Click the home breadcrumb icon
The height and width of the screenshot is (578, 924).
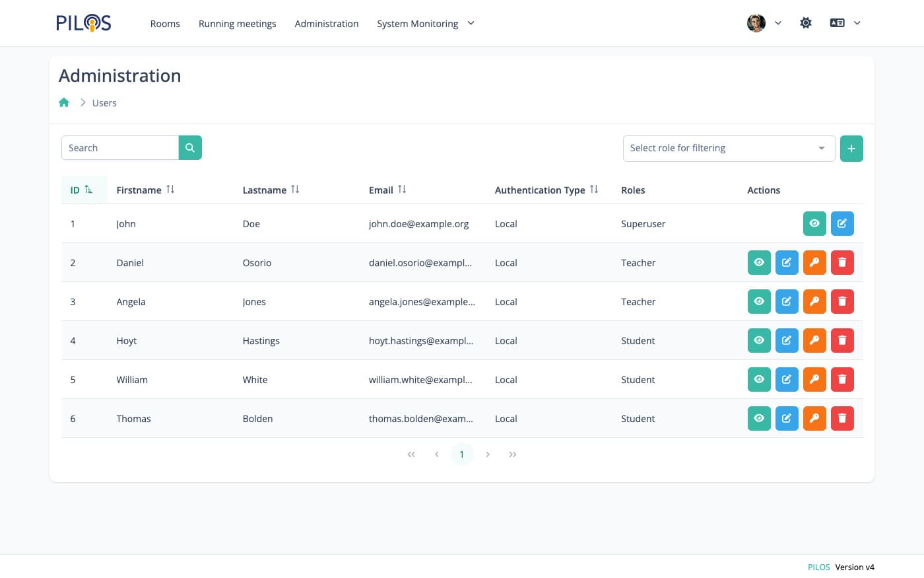click(64, 102)
